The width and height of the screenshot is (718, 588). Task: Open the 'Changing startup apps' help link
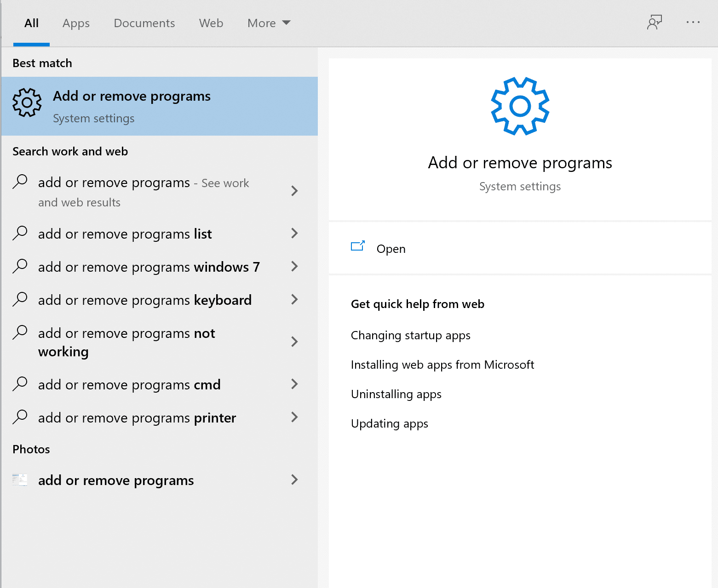[x=411, y=335]
